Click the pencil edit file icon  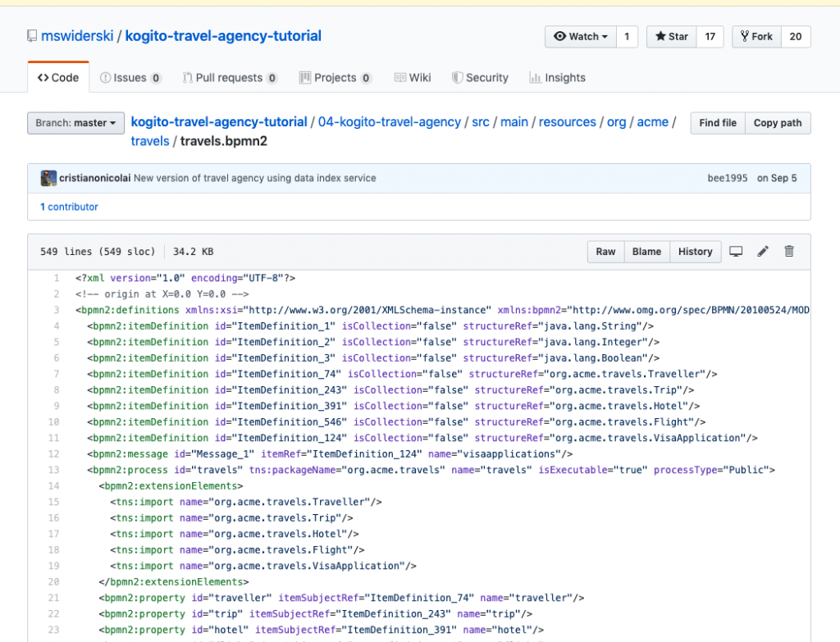763,252
